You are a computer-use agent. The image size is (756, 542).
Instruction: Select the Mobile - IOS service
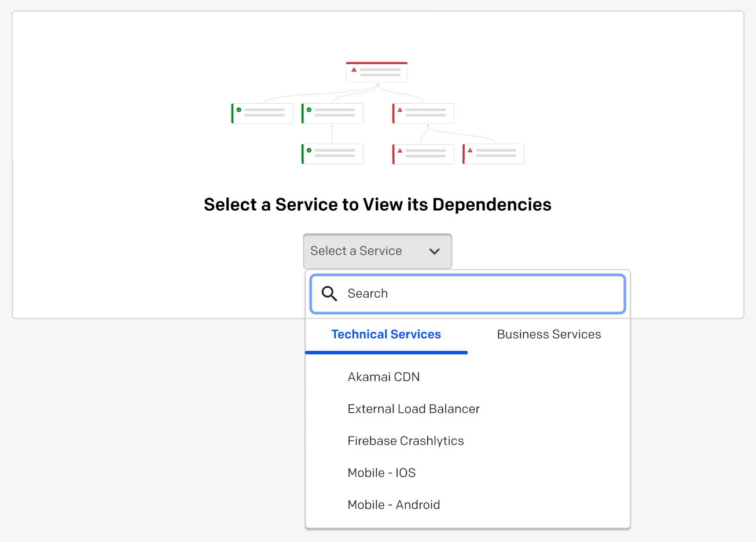[381, 473]
